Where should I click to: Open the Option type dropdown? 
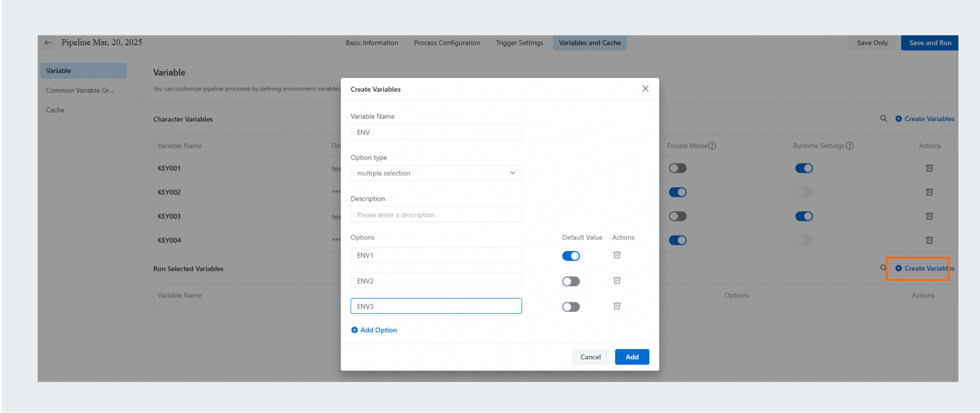(x=436, y=173)
